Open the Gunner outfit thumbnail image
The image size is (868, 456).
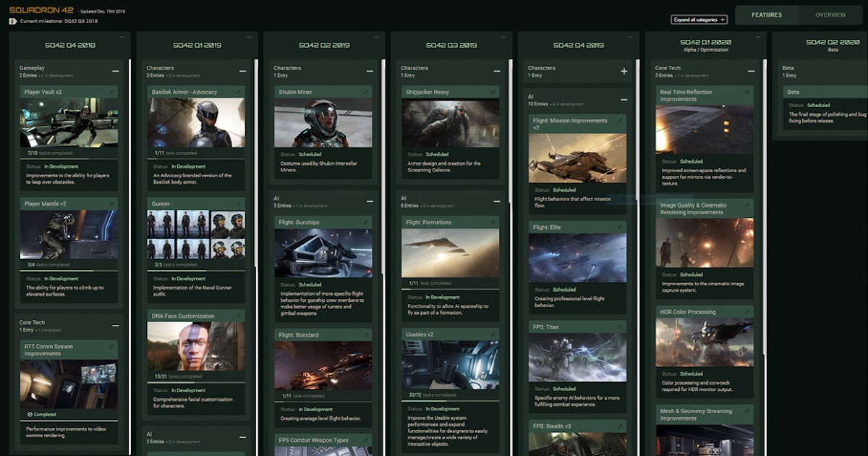tap(196, 235)
